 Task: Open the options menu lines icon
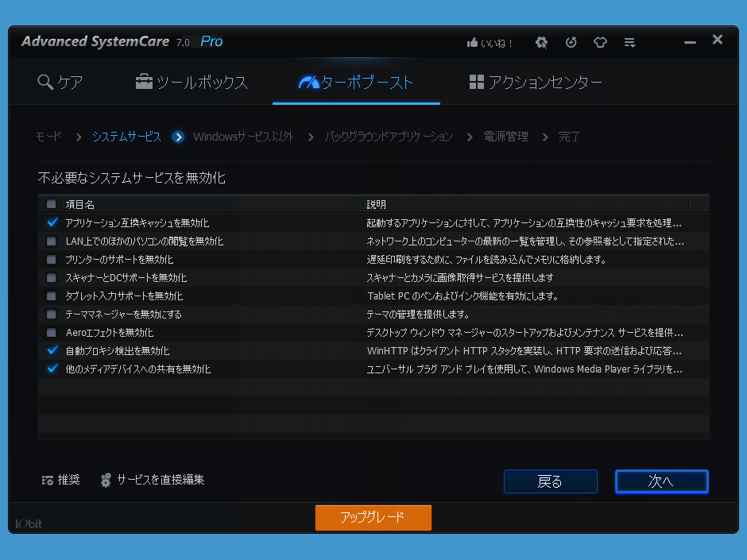coord(630,43)
